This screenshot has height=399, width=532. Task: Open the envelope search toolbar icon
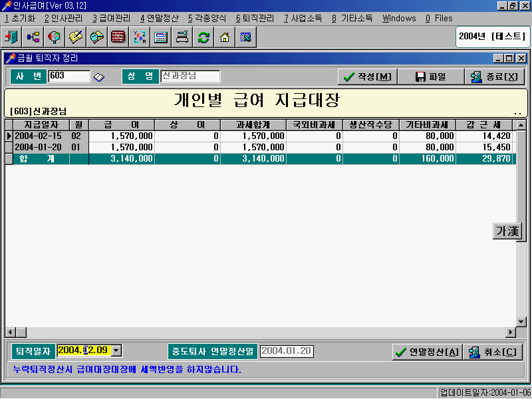96,37
